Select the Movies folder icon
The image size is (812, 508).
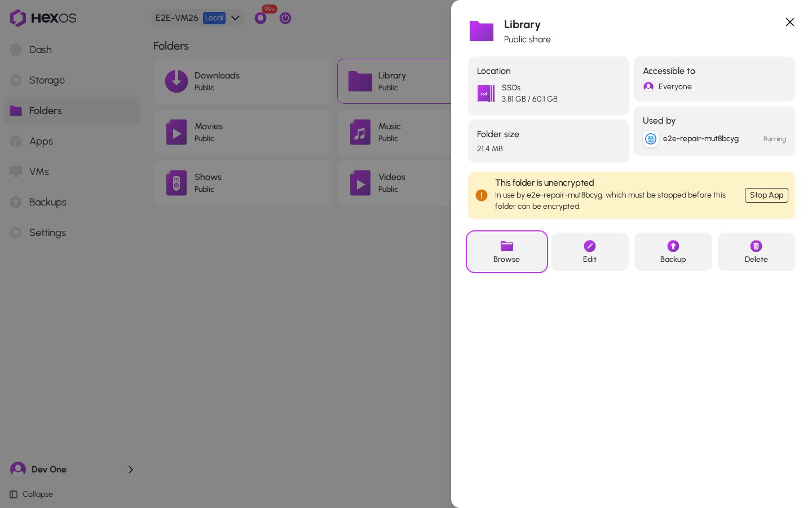176,132
